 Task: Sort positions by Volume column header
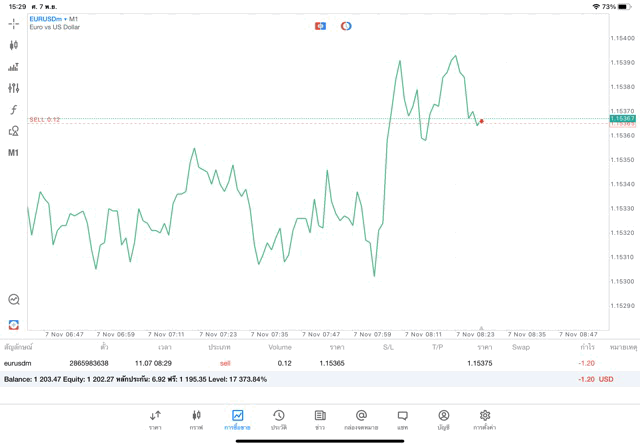click(280, 347)
